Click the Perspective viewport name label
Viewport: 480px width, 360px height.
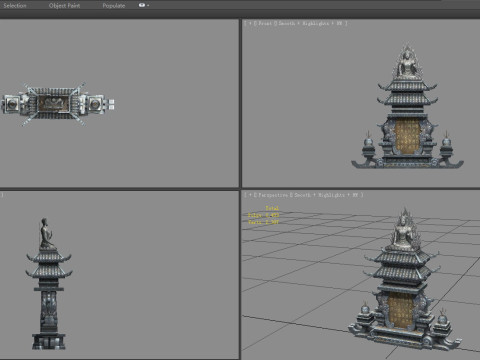click(273, 195)
